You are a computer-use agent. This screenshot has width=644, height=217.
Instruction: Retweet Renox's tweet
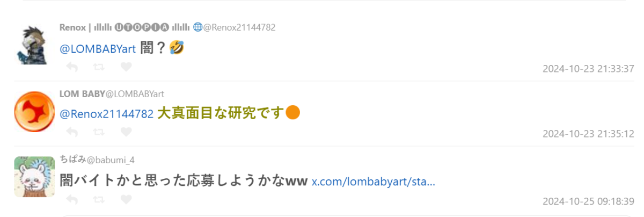99,67
